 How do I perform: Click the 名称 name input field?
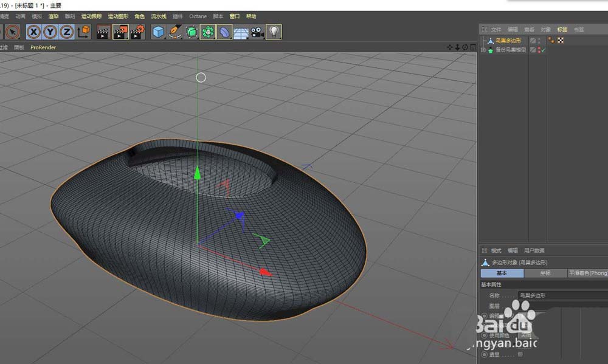pos(562,295)
